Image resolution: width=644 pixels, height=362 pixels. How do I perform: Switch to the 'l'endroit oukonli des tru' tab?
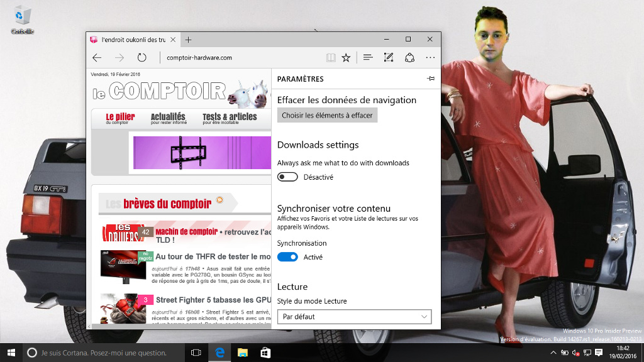click(x=132, y=39)
